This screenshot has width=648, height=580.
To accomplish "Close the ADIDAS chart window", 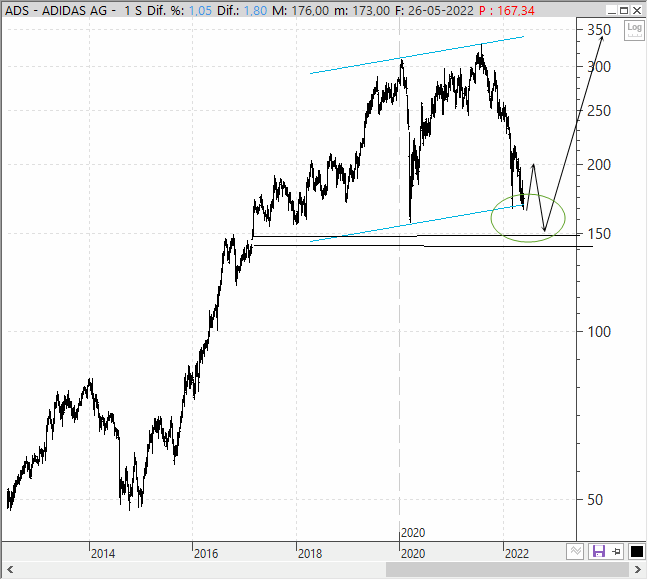I will [x=637, y=10].
